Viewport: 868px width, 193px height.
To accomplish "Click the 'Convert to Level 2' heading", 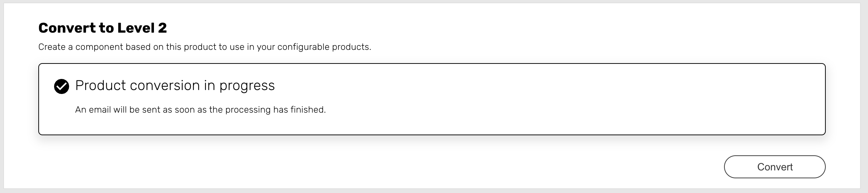I will (x=102, y=28).
